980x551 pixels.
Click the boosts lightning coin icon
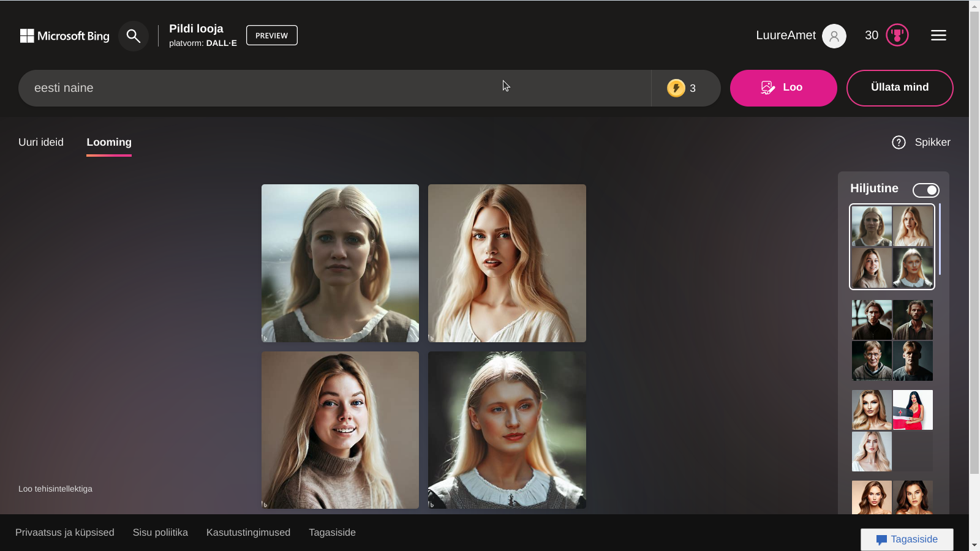point(676,88)
